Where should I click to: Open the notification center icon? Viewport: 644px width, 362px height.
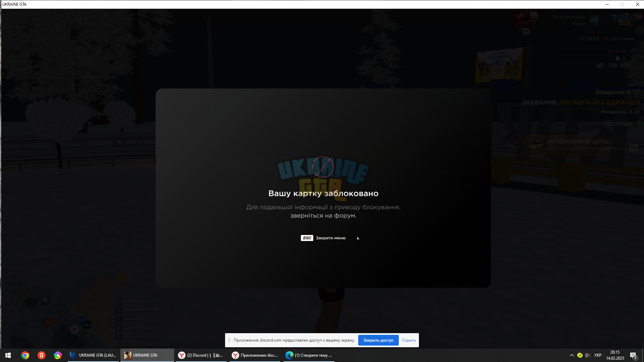click(633, 356)
